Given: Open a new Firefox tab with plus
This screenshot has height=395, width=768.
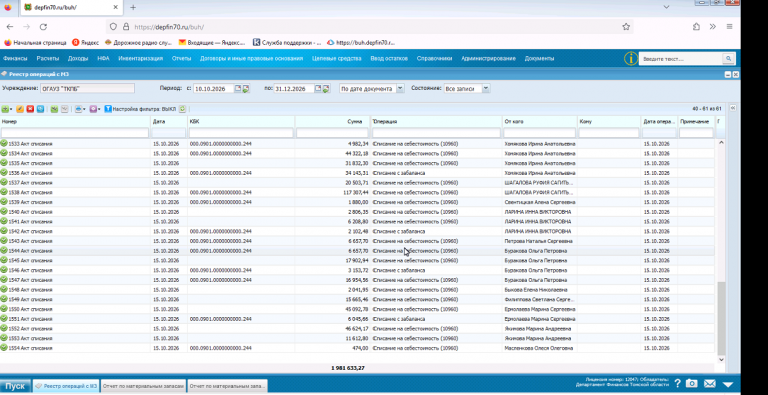Looking at the screenshot, I should tap(133, 7).
